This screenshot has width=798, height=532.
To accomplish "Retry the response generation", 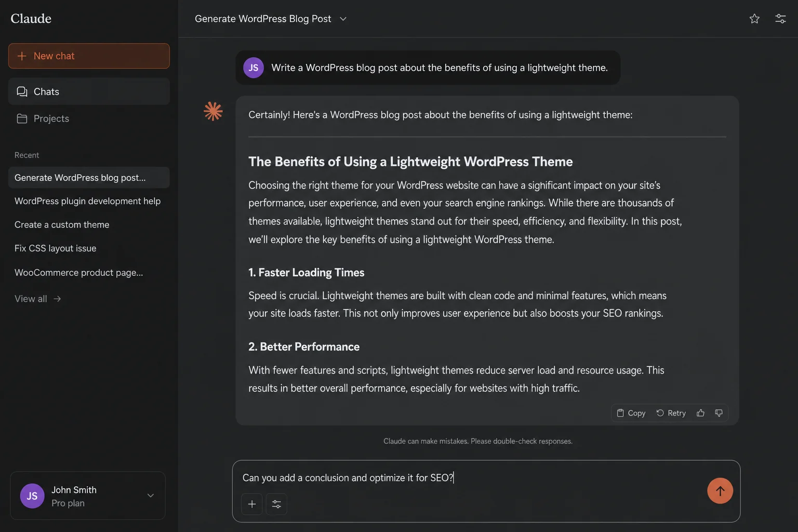I will click(671, 413).
